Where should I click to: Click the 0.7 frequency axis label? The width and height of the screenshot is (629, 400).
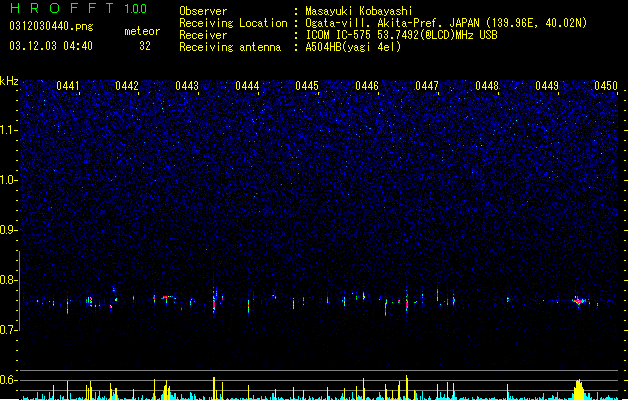pos(9,330)
